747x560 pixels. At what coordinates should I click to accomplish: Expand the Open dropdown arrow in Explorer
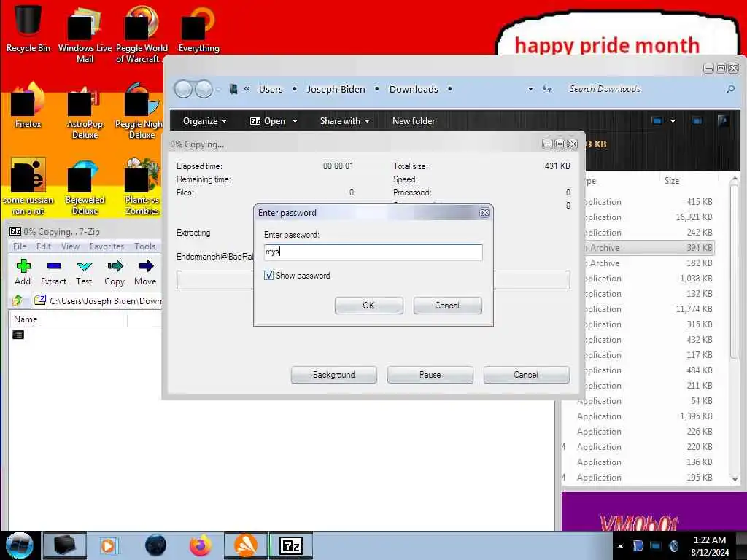[295, 121]
